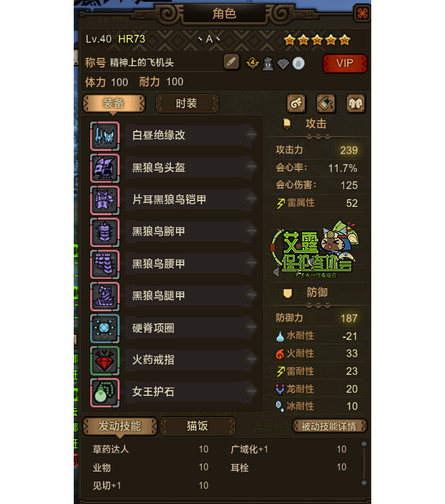This screenshot has height=504, width=445.
Task: Close the 角色 character panel
Action: (x=362, y=13)
